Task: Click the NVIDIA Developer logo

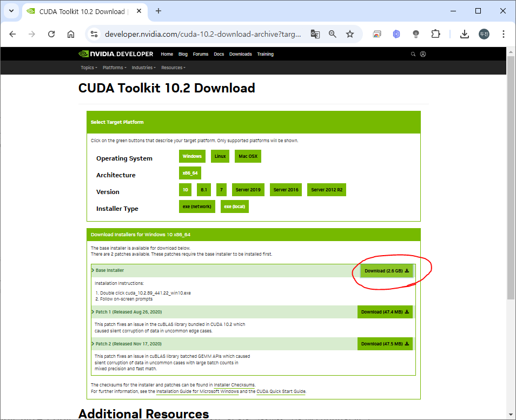Action: pyautogui.click(x=116, y=54)
